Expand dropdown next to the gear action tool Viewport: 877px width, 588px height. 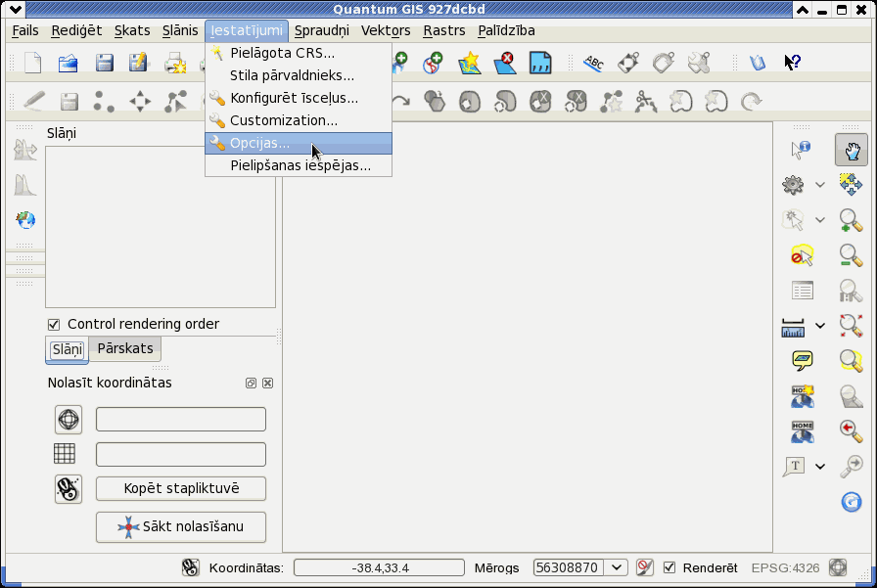(820, 185)
